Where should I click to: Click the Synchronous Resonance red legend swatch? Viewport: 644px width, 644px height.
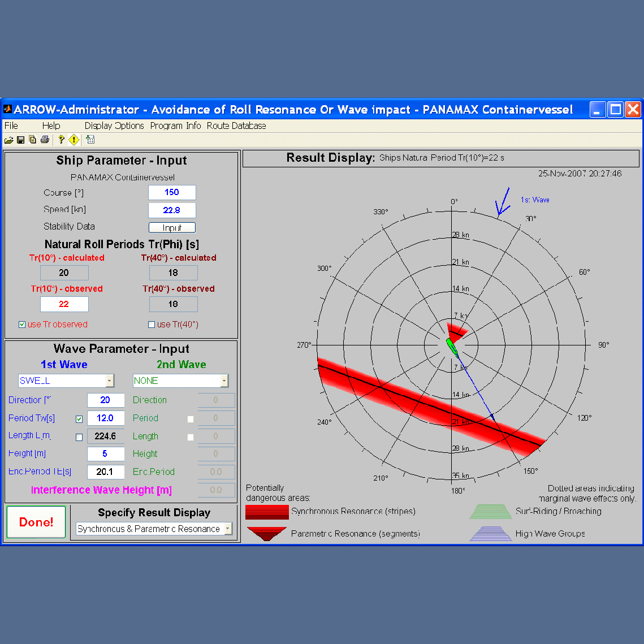[x=267, y=512]
